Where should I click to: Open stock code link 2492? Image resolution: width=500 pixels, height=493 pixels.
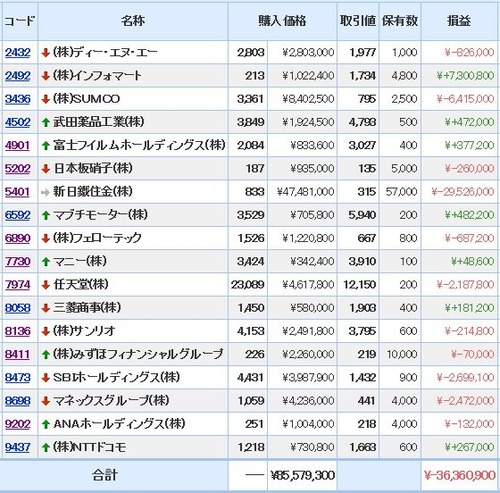click(17, 76)
